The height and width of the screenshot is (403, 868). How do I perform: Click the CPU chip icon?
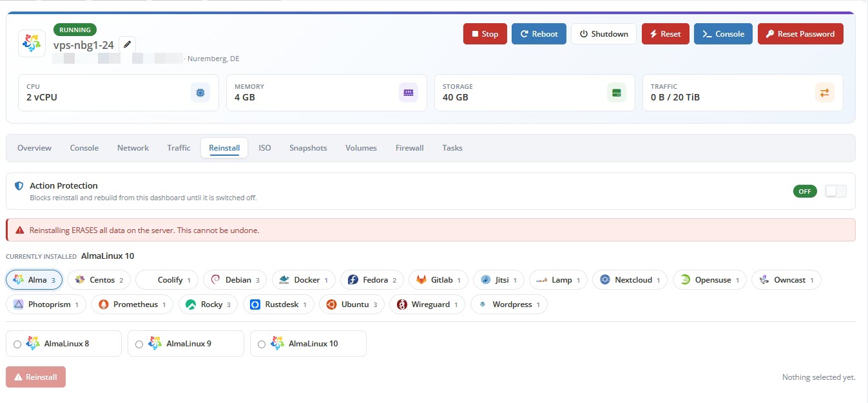point(200,93)
